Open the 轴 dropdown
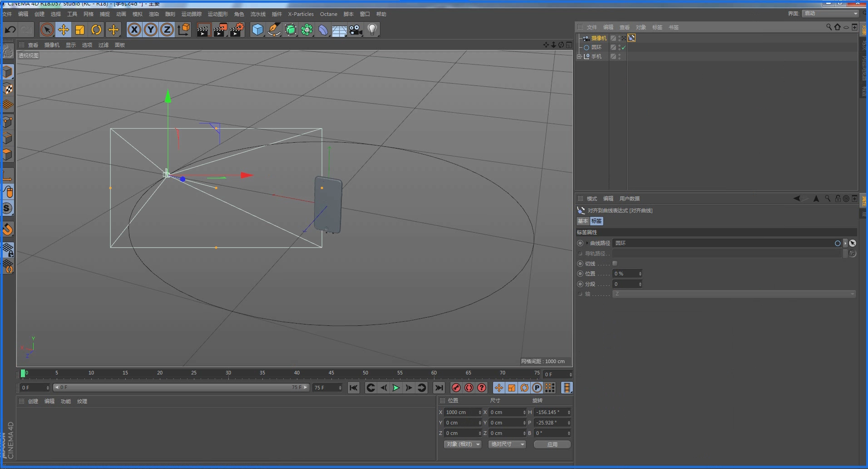 click(734, 294)
